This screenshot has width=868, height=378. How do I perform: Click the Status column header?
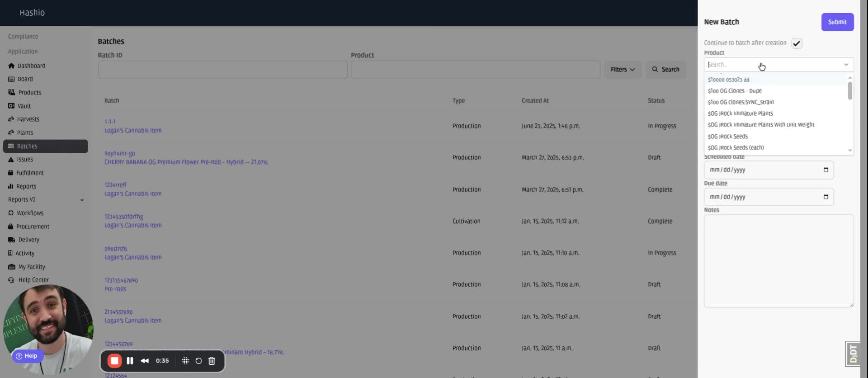pos(656,101)
